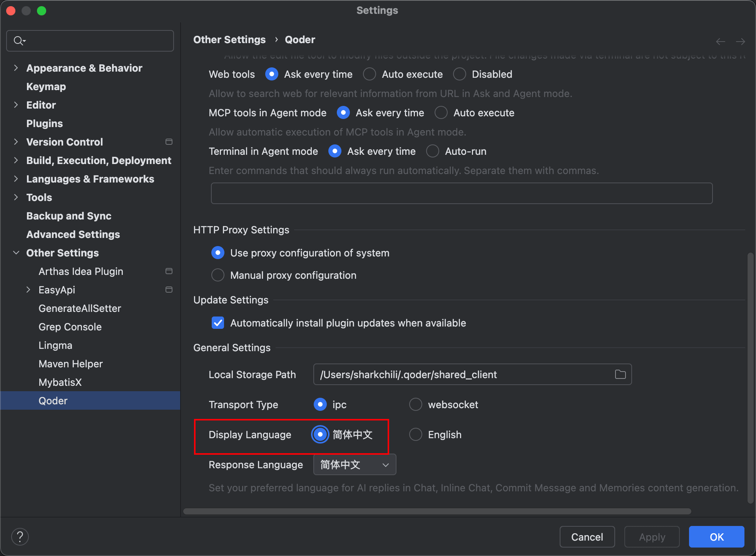Image resolution: width=756 pixels, height=556 pixels.
Task: Expand the EasyApi tree node
Action: pos(28,290)
